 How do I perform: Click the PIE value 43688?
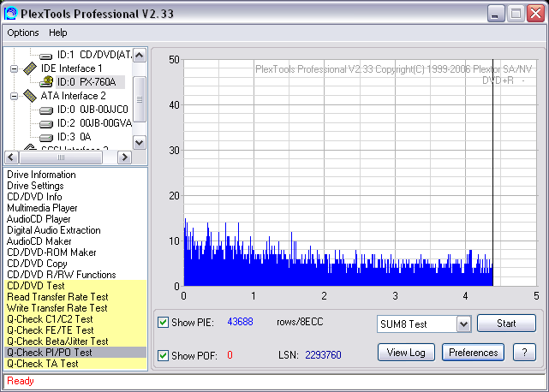(240, 322)
